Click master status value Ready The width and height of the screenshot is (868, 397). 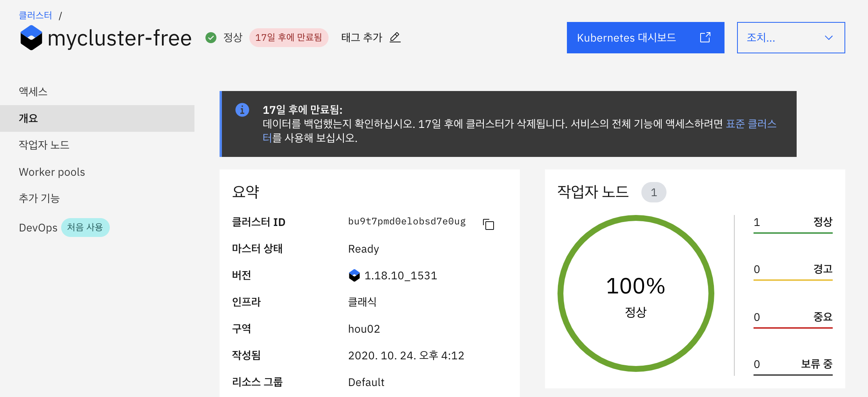[363, 249]
